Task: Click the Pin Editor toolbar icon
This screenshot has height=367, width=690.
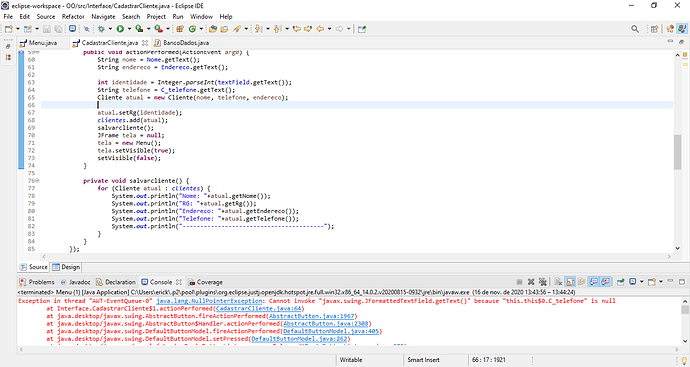Action: click(361, 29)
